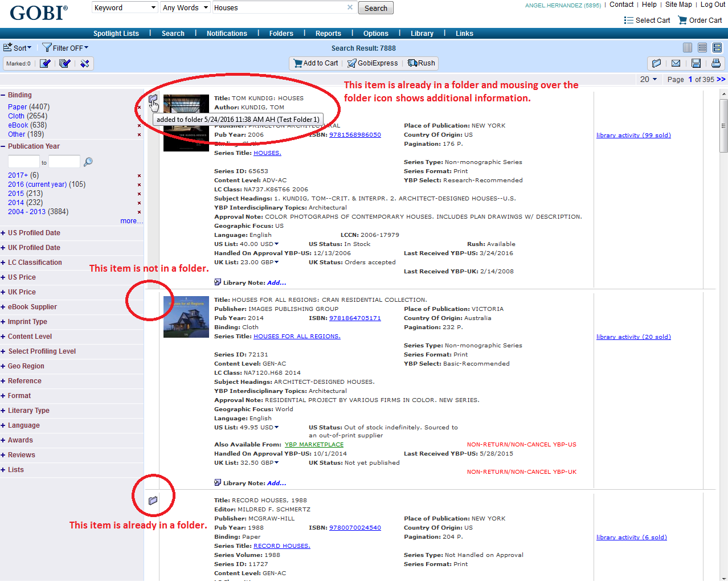Open the UK List 32.50 GBP dropdown
This screenshot has height=582, width=728.
tap(277, 462)
